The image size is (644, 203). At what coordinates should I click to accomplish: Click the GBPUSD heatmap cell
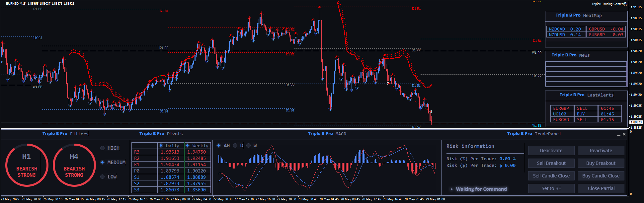pyautogui.click(x=606, y=29)
